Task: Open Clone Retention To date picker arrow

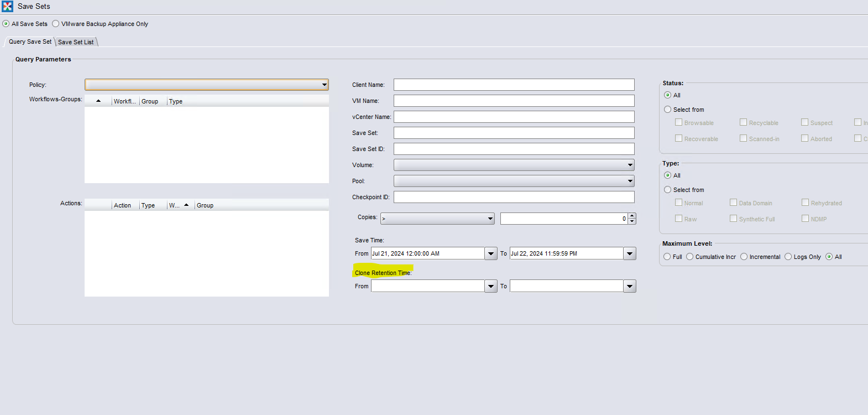Action: 630,286
